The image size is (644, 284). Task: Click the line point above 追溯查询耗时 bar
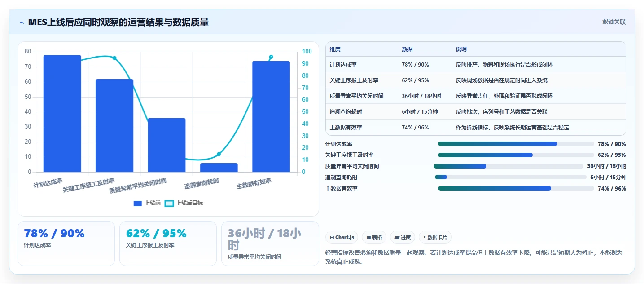coord(219,154)
